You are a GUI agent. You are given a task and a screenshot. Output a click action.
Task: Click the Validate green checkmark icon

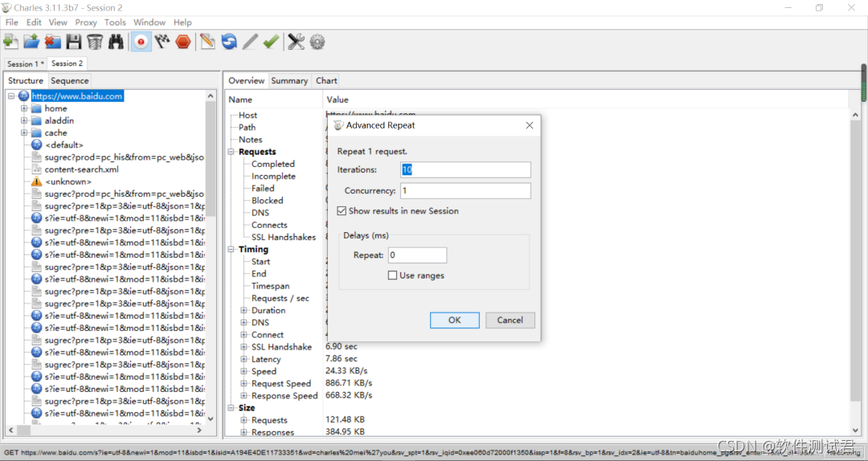click(x=271, y=42)
